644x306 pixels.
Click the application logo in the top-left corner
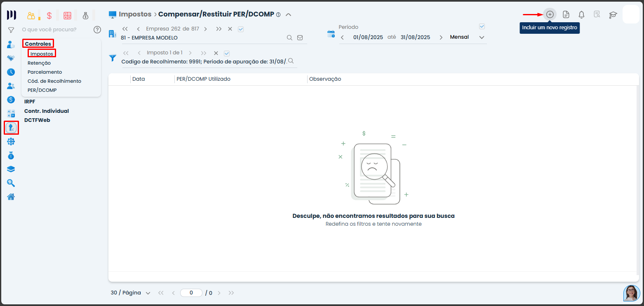12,15
